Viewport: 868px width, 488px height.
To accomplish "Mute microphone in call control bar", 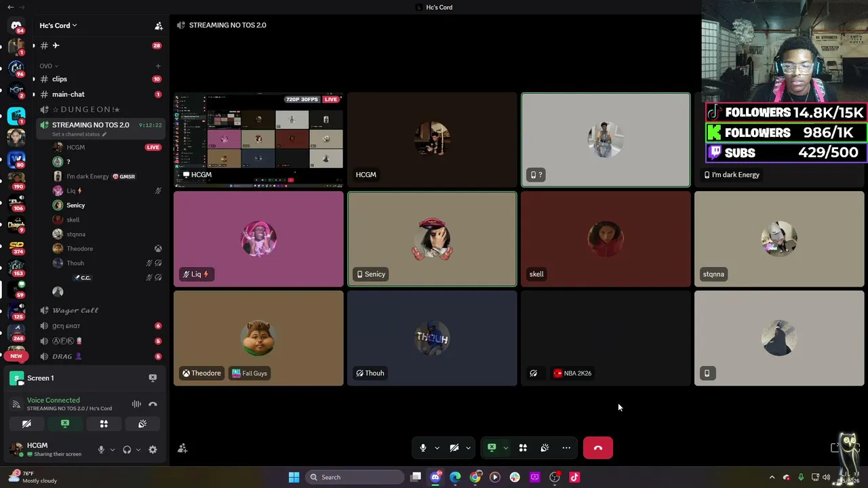I will [422, 448].
